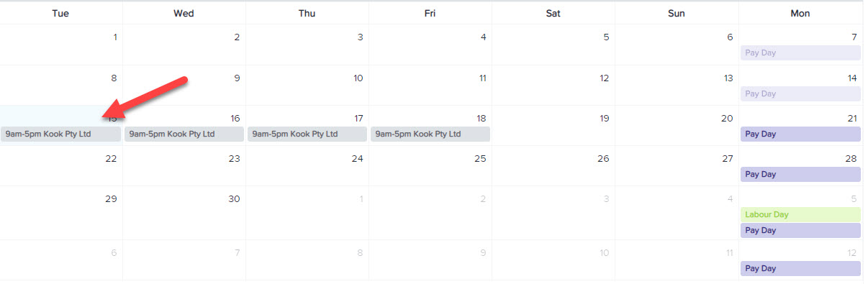Click the day cell numbered 30
This screenshot has width=868, height=284.
184,213
